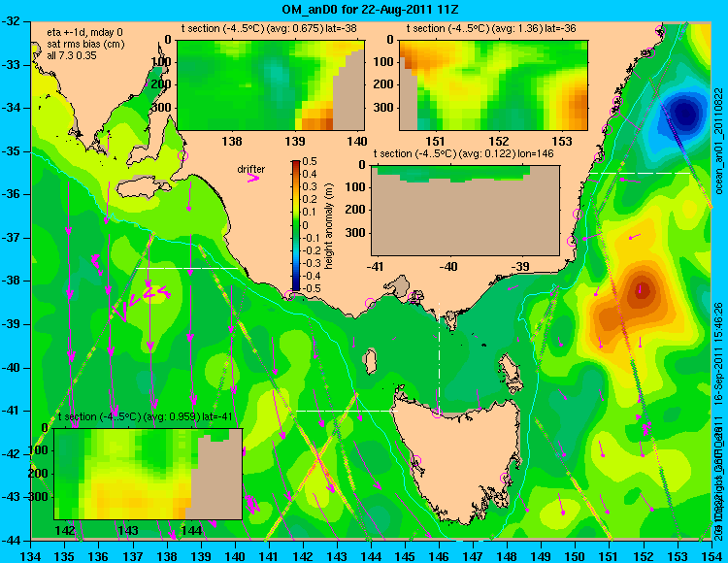Click the -37 latitude tick label
The image size is (728, 563).
point(13,238)
